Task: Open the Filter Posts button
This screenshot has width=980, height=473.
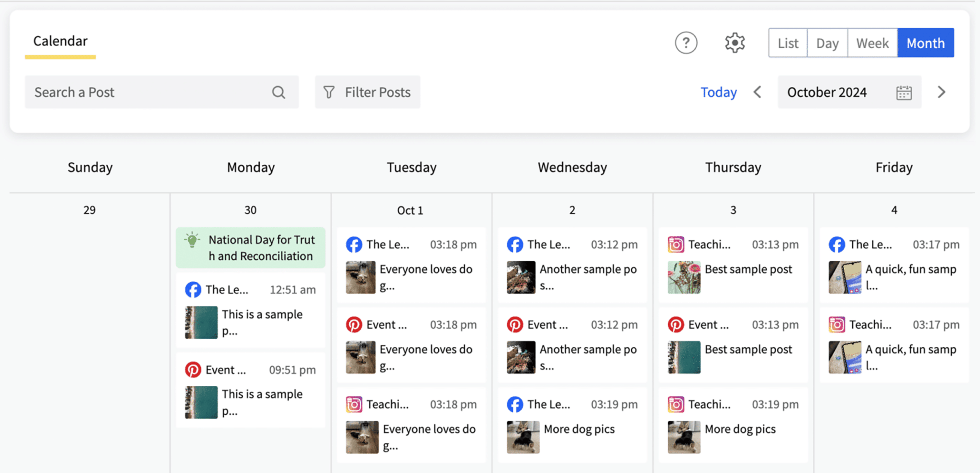Action: click(367, 92)
